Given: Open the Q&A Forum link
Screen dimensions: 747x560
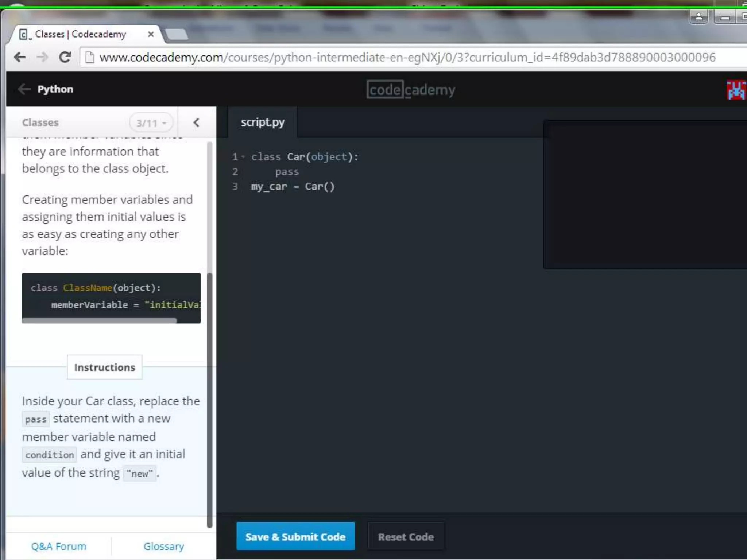Looking at the screenshot, I should click(59, 546).
